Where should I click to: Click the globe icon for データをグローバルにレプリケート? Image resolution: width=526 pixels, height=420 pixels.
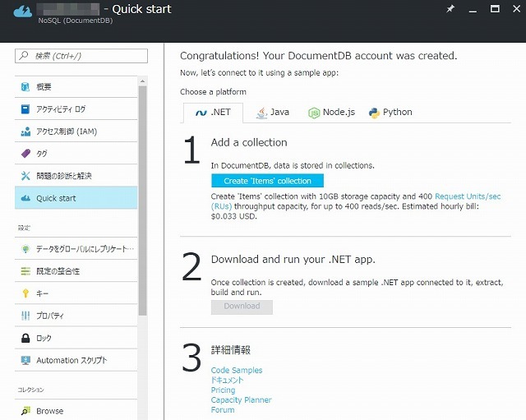tap(25, 248)
